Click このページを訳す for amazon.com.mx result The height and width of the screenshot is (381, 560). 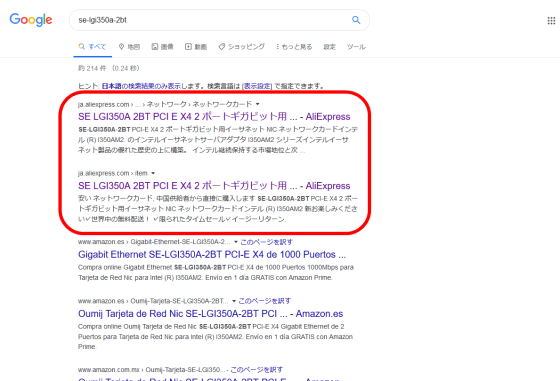pyautogui.click(x=257, y=370)
